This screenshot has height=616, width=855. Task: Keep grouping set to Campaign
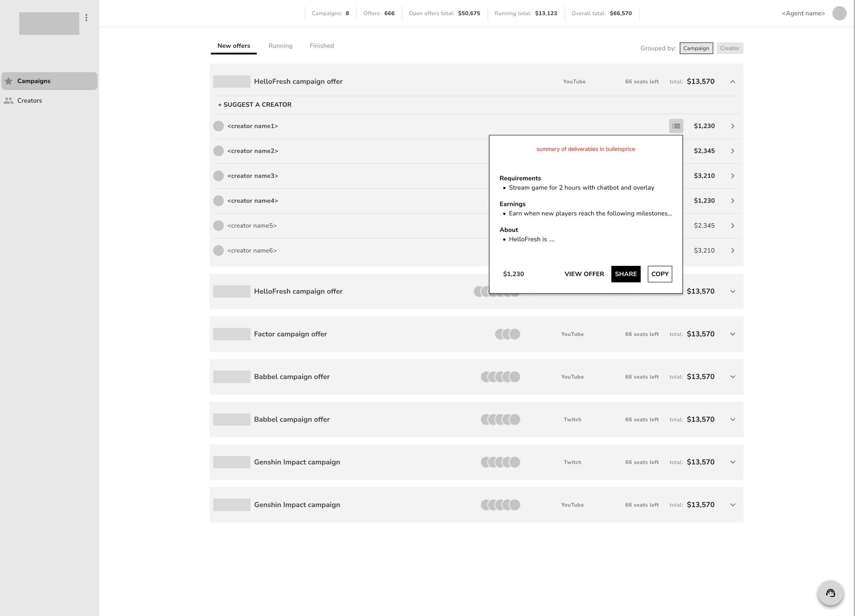[696, 48]
